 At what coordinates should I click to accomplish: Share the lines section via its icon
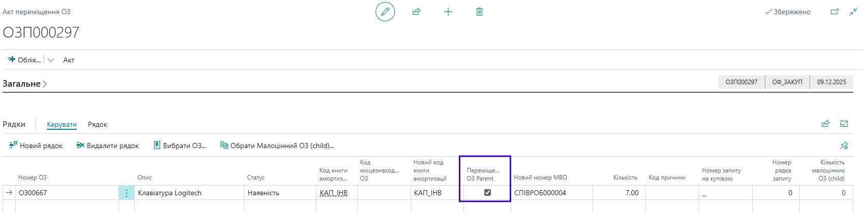tap(825, 124)
